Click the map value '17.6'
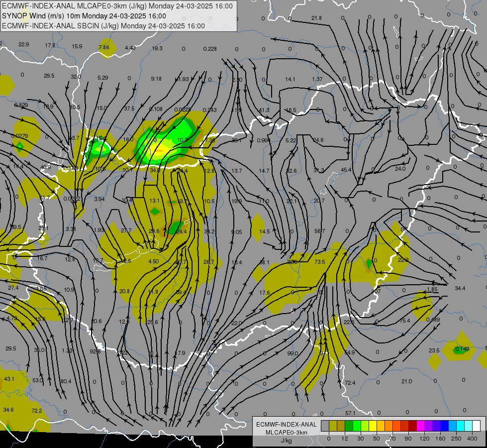This screenshot has width=487, height=448. pos(264,293)
